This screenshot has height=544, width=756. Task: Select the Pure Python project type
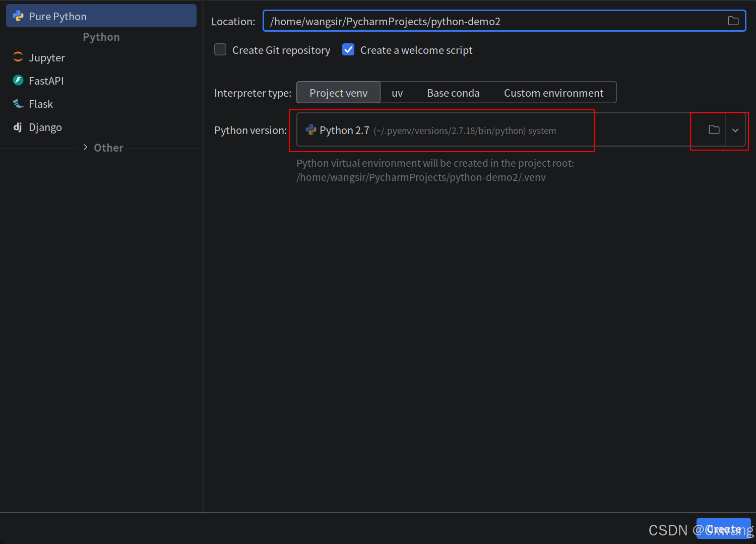[x=101, y=16]
